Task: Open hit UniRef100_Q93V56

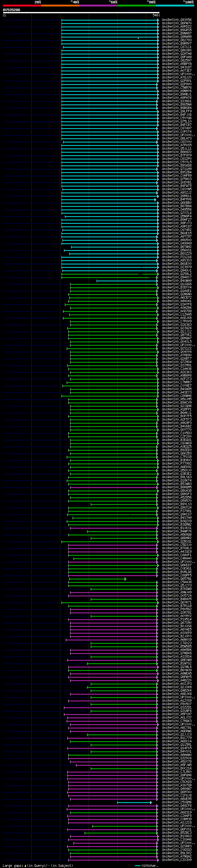Action: [177, 20]
